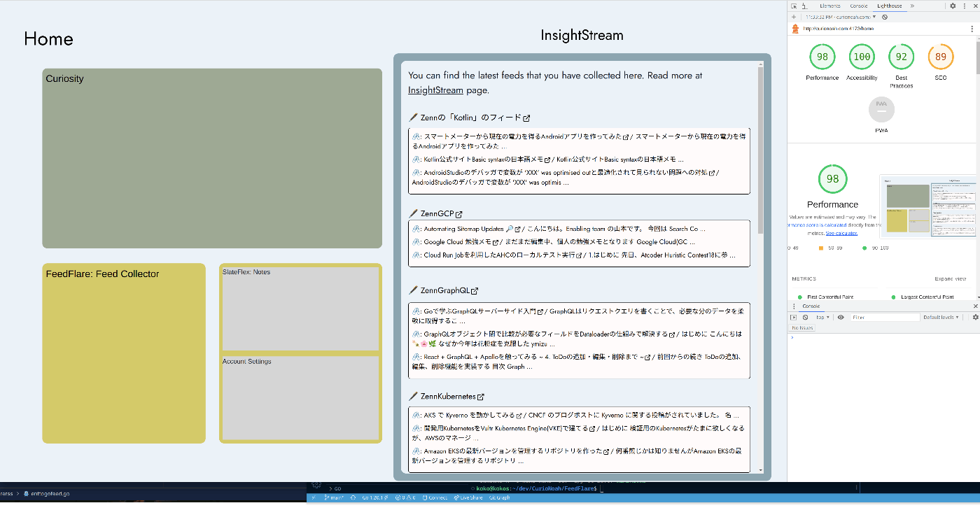This screenshot has width=980, height=510.
Task: Open DevTools top kebab menu
Action: coord(965,6)
